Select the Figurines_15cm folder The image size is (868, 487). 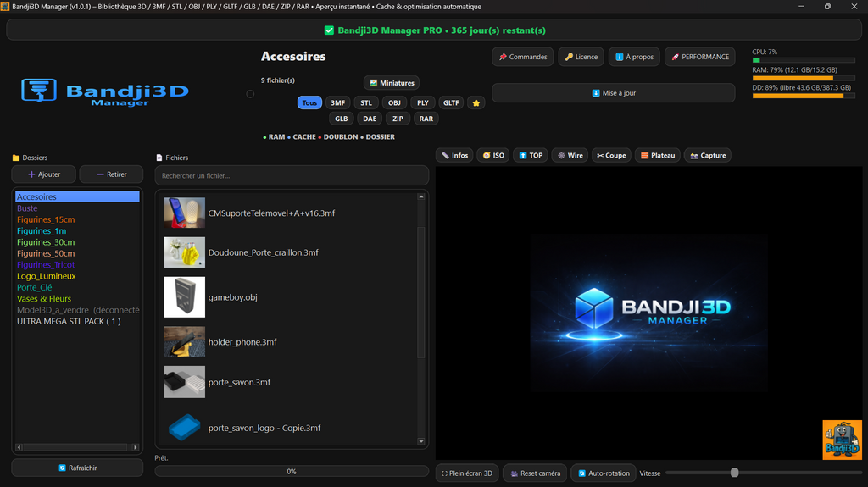coord(77,219)
